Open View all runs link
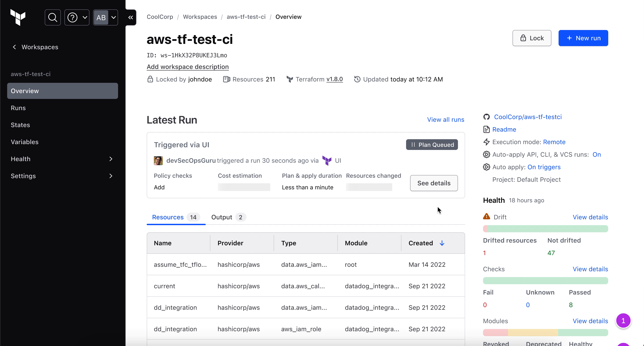 445,120
